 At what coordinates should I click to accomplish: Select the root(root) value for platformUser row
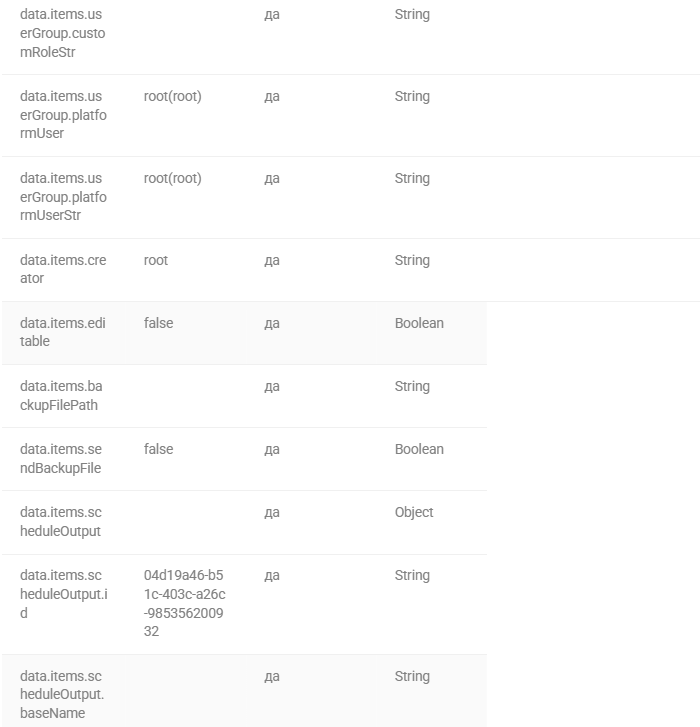pos(172,96)
